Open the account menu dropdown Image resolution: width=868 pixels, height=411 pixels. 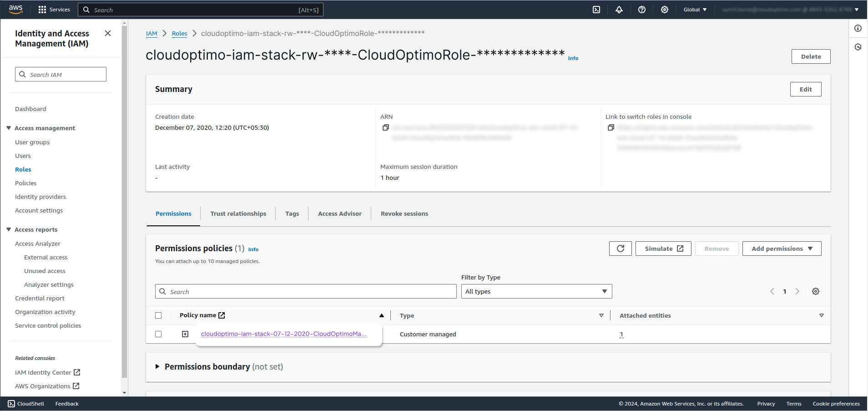(791, 10)
